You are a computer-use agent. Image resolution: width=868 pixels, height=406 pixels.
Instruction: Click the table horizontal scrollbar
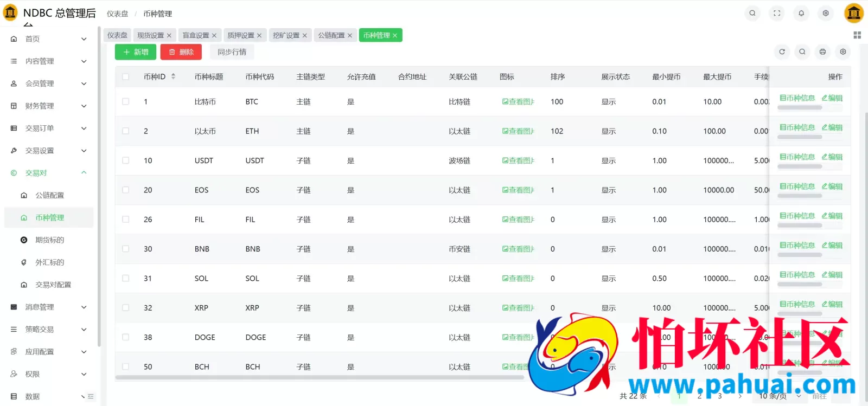pyautogui.click(x=319, y=377)
